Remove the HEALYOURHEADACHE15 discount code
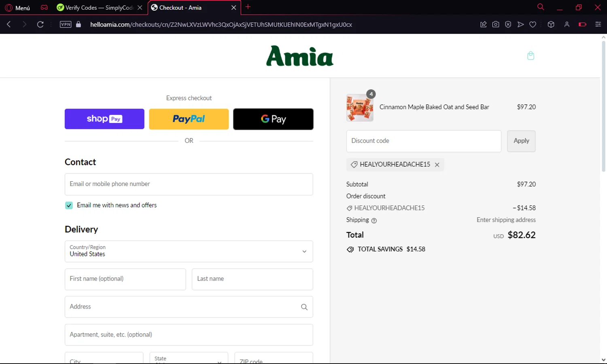 (437, 165)
